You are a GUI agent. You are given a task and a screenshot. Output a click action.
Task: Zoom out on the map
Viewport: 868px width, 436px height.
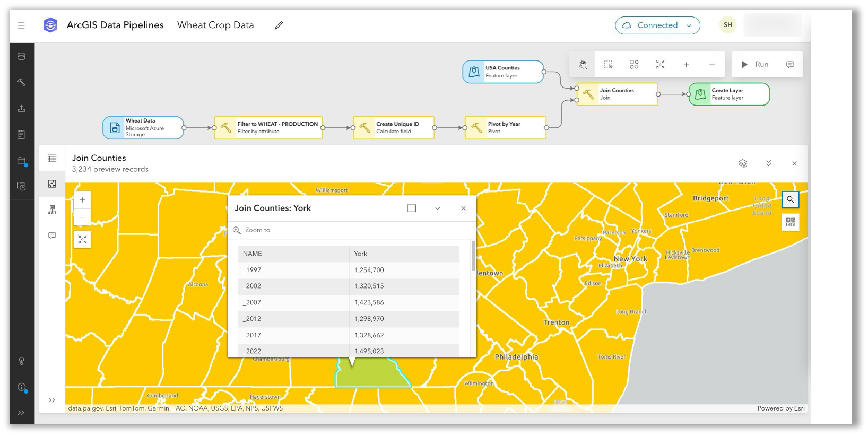point(82,217)
